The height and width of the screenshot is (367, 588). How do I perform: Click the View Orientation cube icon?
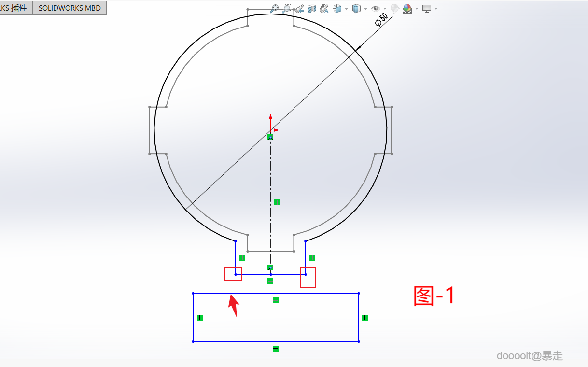[337, 8]
